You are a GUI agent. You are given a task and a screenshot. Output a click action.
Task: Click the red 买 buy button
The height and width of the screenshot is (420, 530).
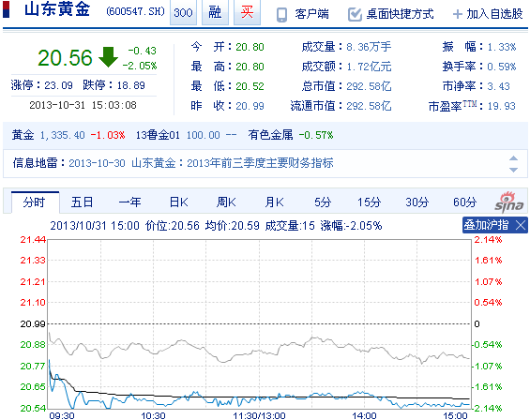(247, 12)
